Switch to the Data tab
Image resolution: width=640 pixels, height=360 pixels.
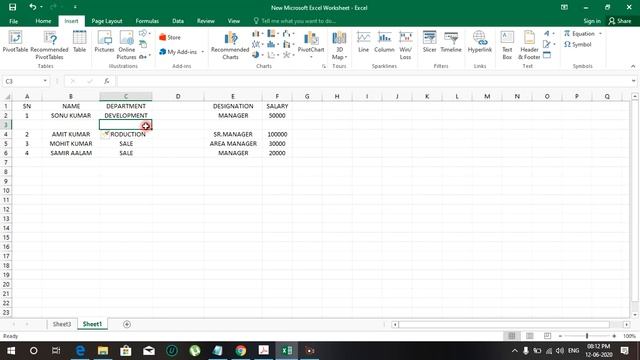pyautogui.click(x=178, y=21)
